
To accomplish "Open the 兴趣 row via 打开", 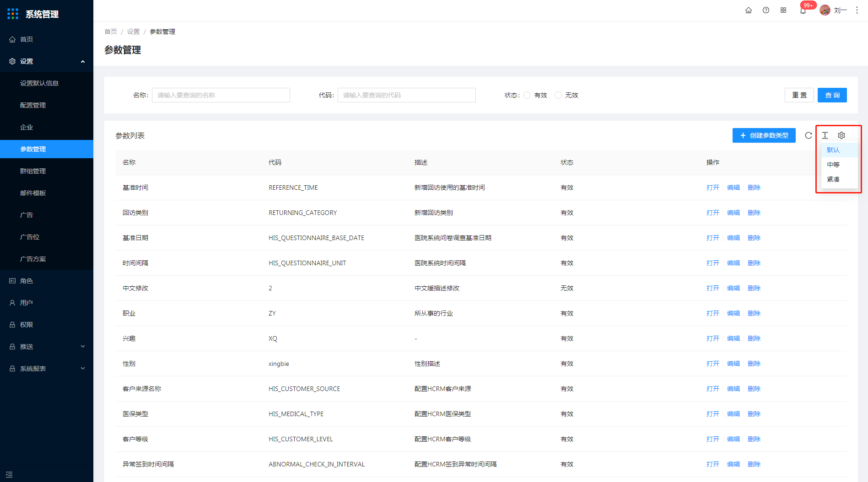I will (712, 338).
